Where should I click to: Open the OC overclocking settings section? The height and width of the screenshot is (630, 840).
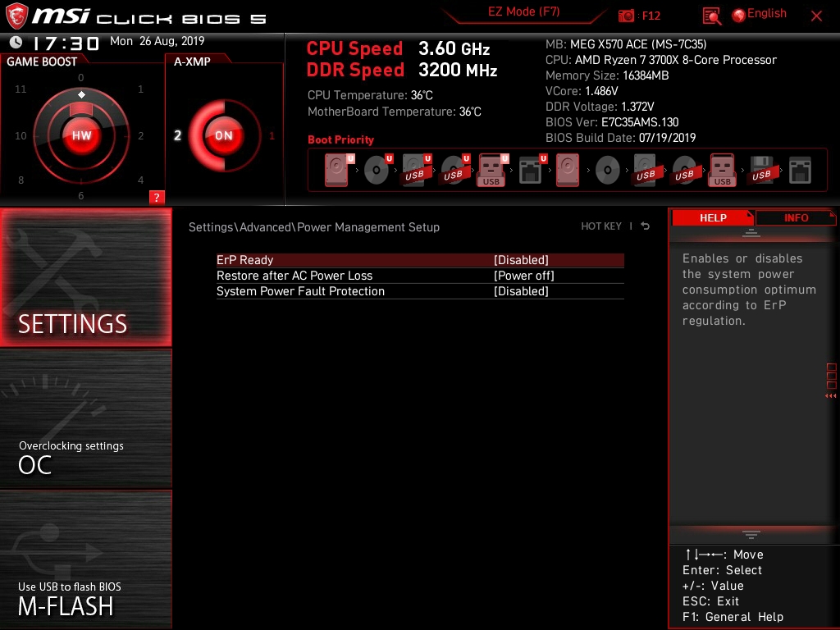point(85,419)
